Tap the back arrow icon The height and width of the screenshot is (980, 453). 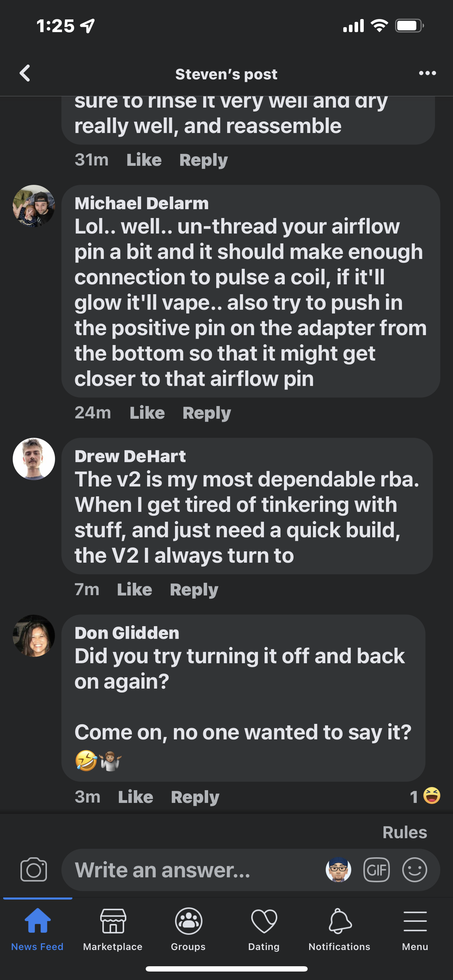pos(25,73)
